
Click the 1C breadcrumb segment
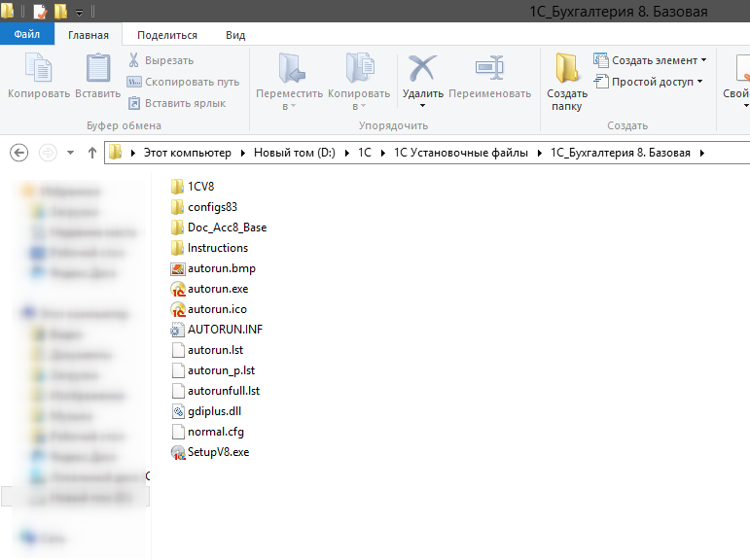point(365,153)
